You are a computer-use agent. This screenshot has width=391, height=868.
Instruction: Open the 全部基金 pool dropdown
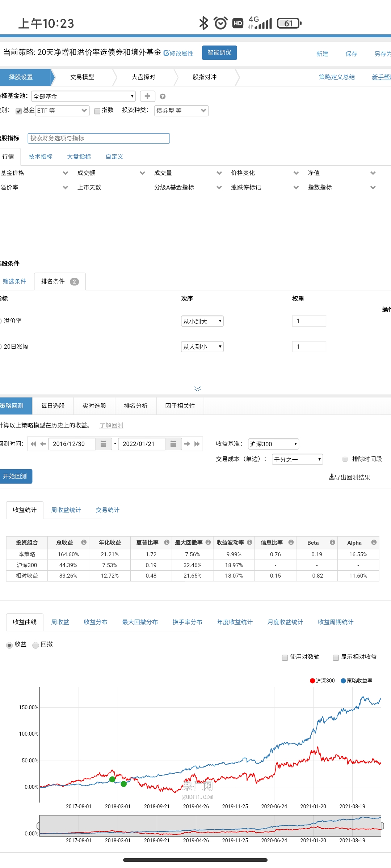click(84, 96)
